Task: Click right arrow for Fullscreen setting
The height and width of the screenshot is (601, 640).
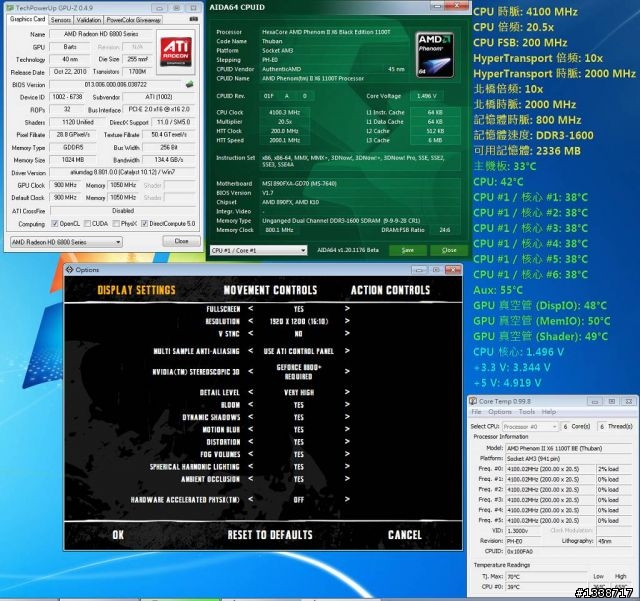Action: 347,309
